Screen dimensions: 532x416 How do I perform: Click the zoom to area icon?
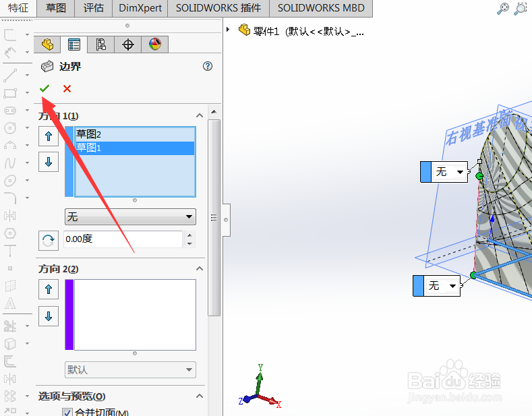[x=520, y=9]
